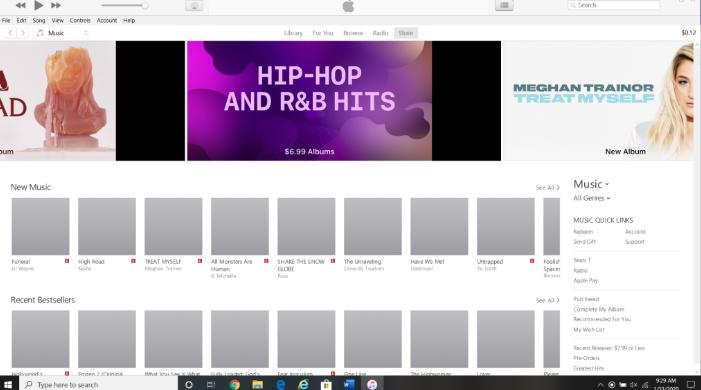Open the Funeral album cover
This screenshot has height=390, width=701.
(41, 226)
